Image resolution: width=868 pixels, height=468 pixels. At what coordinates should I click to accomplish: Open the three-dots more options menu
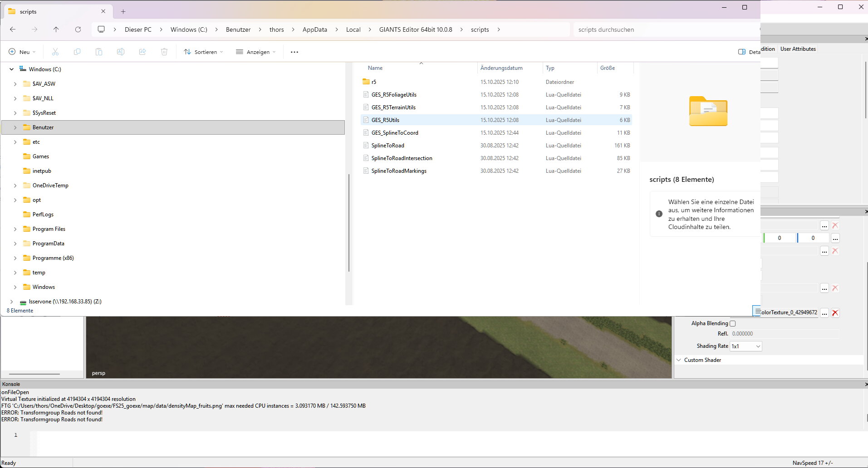(294, 52)
